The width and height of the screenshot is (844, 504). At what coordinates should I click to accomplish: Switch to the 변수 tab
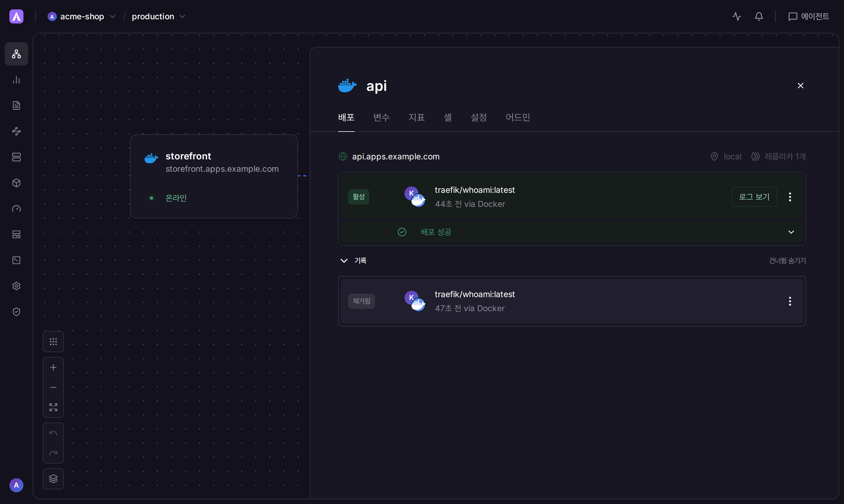click(x=382, y=118)
